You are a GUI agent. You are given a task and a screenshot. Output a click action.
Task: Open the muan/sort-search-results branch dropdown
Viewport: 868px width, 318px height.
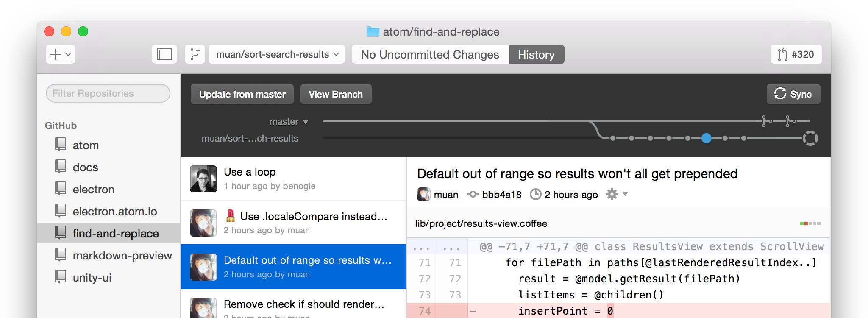[x=277, y=54]
